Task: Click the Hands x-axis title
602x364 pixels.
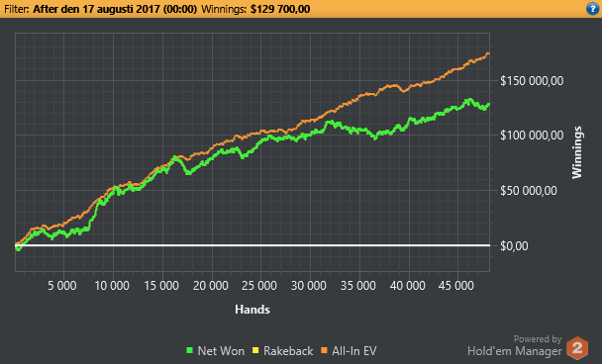Action: click(252, 310)
